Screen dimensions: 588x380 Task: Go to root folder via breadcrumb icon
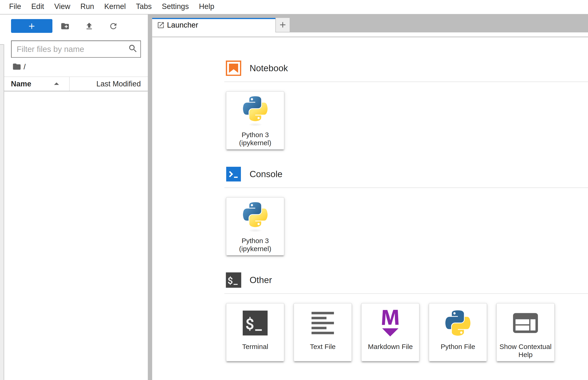point(17,67)
